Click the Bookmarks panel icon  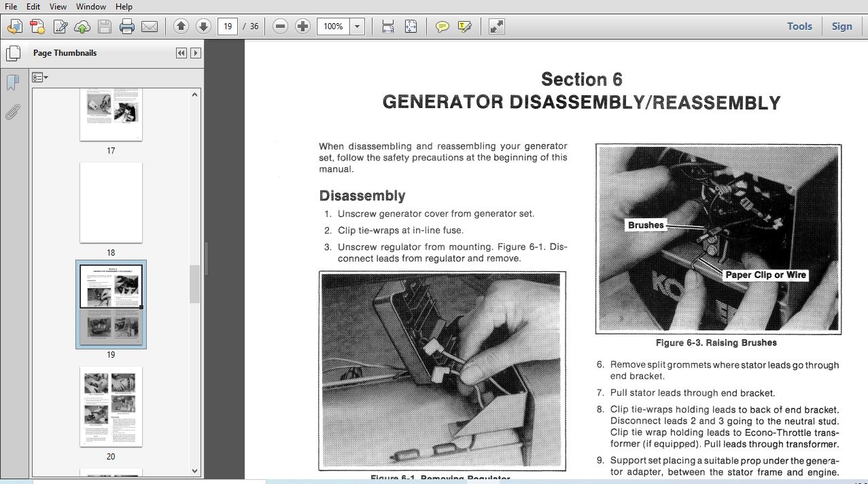tap(12, 83)
